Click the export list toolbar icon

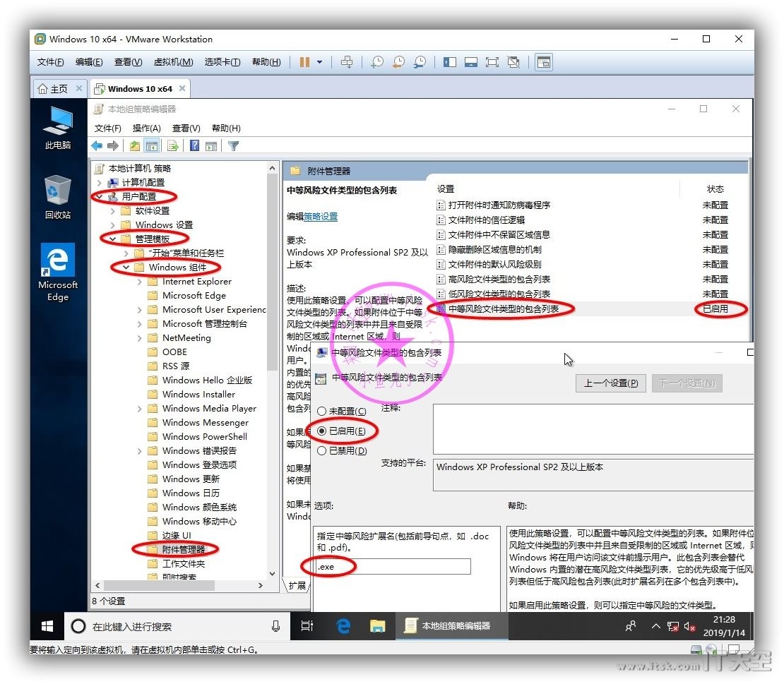173,146
